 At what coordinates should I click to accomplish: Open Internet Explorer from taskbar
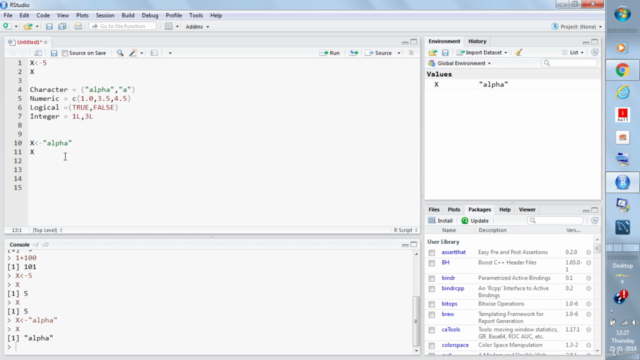(x=622, y=93)
